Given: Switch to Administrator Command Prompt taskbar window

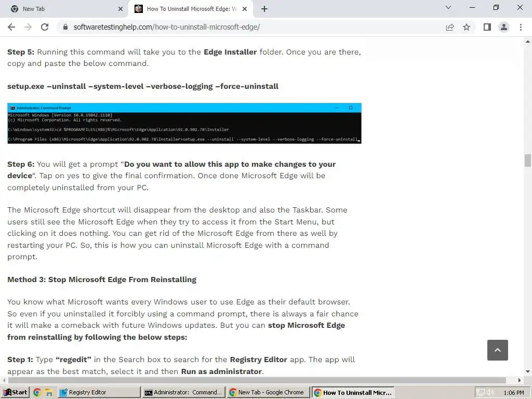Looking at the screenshot, I should (183, 393).
